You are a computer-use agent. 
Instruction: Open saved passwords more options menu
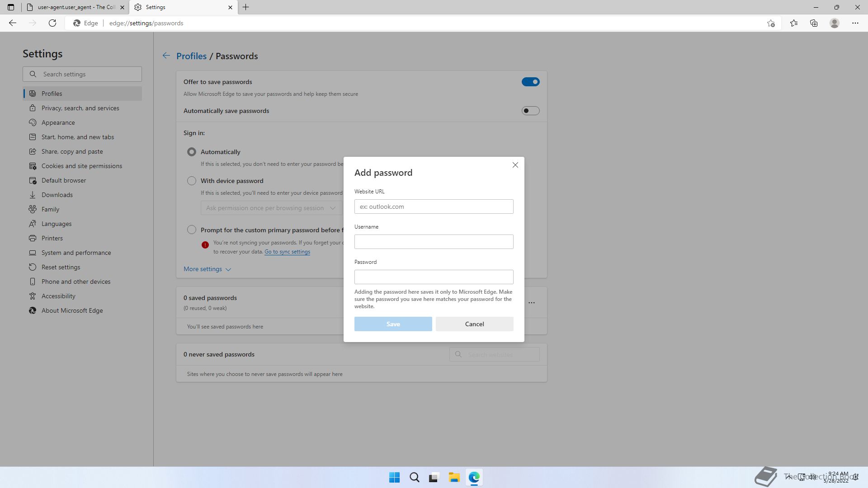tap(532, 303)
